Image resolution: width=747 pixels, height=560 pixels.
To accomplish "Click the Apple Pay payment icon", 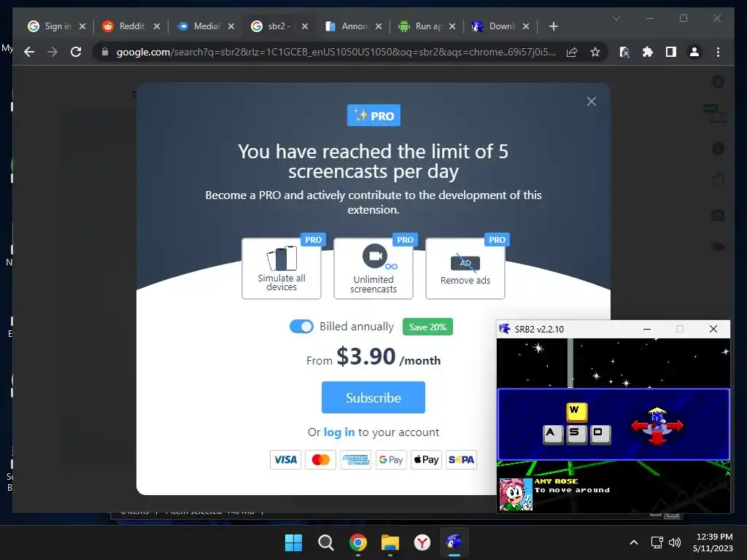I will point(426,459).
